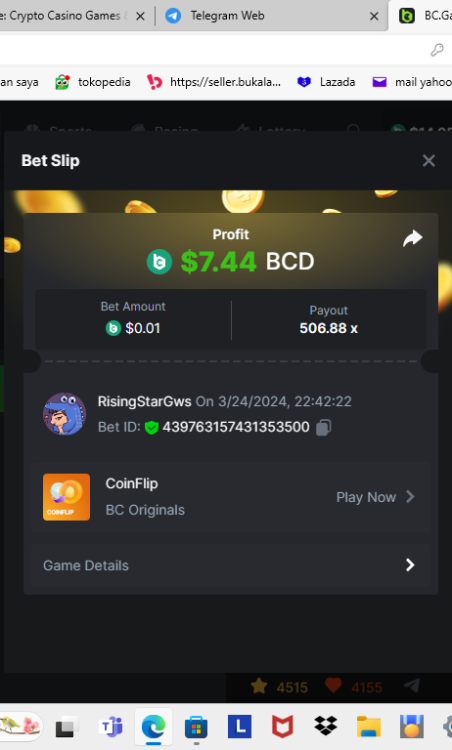This screenshot has height=750, width=452.
Task: Click the green verified shield icon
Action: 152,427
